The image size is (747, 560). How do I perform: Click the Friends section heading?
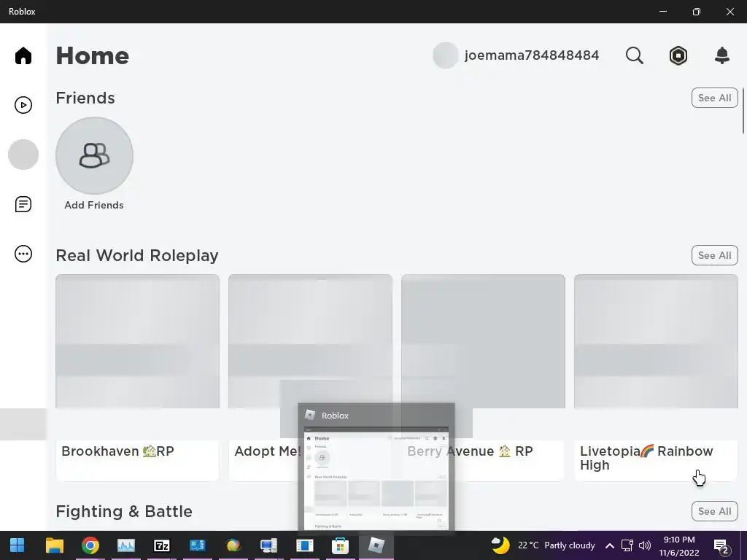(x=85, y=98)
